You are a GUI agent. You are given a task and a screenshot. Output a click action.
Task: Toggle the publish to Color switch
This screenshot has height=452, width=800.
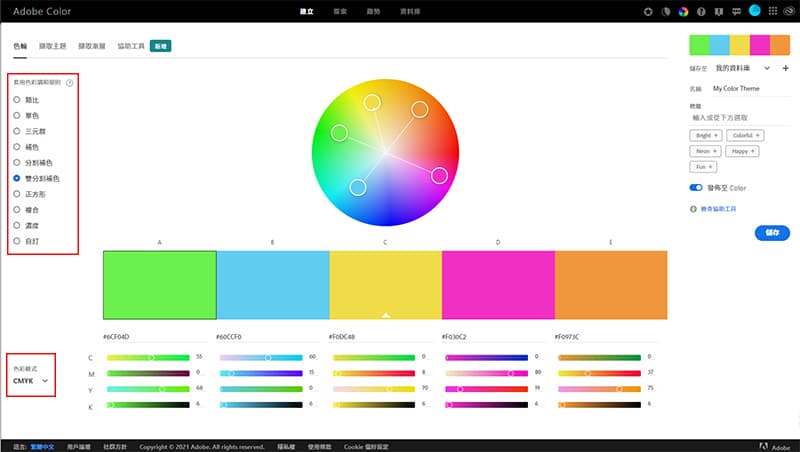coord(696,188)
